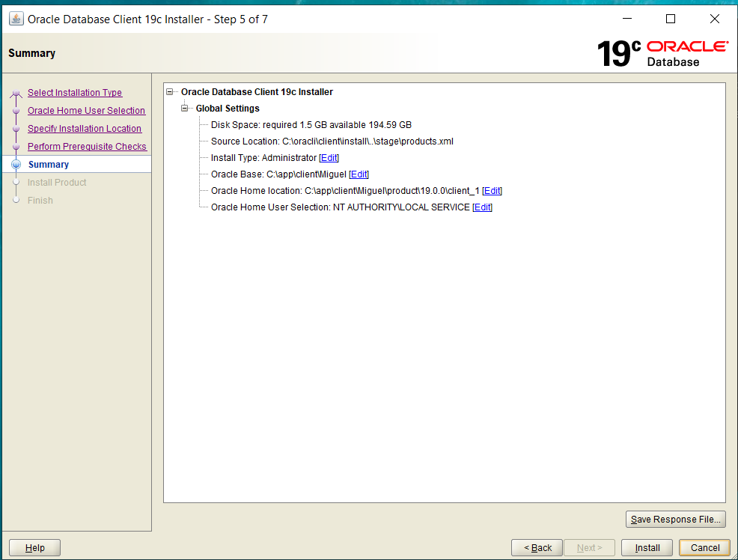The image size is (738, 560).
Task: Go to Oracle Home User Selection step
Action: click(86, 111)
